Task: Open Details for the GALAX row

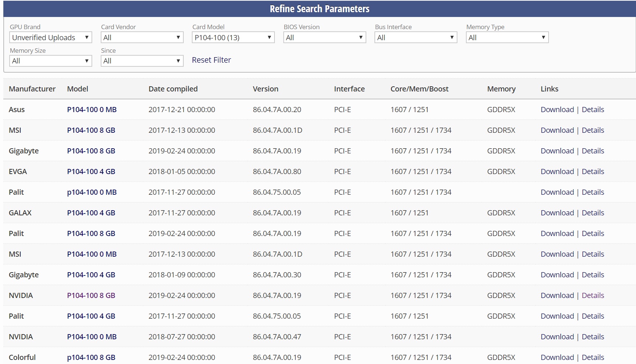Action: click(x=593, y=213)
